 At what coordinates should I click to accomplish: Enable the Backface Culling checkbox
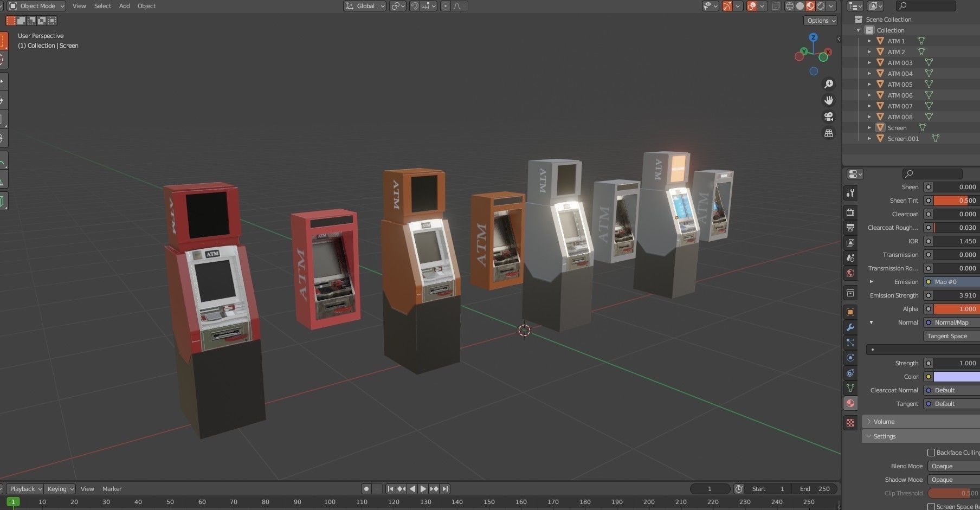(931, 453)
